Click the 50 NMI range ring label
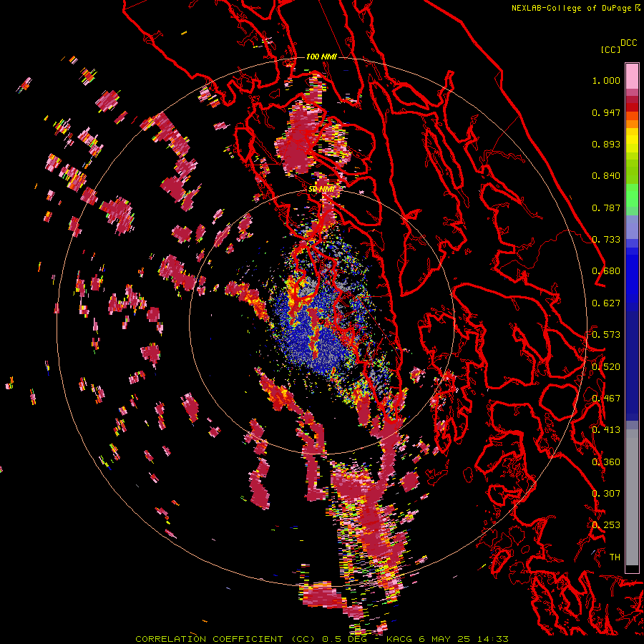Image resolution: width=644 pixels, height=644 pixels. click(321, 190)
